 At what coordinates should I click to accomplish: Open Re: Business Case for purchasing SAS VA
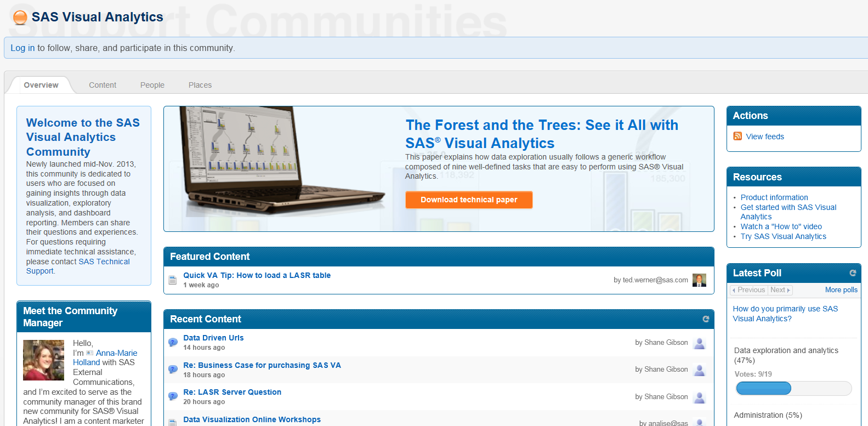point(262,365)
